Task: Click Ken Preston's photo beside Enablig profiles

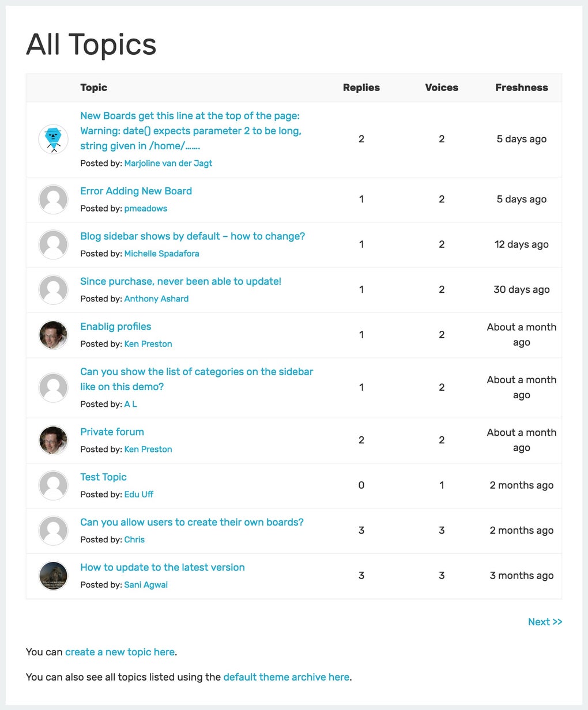Action: [x=53, y=335]
